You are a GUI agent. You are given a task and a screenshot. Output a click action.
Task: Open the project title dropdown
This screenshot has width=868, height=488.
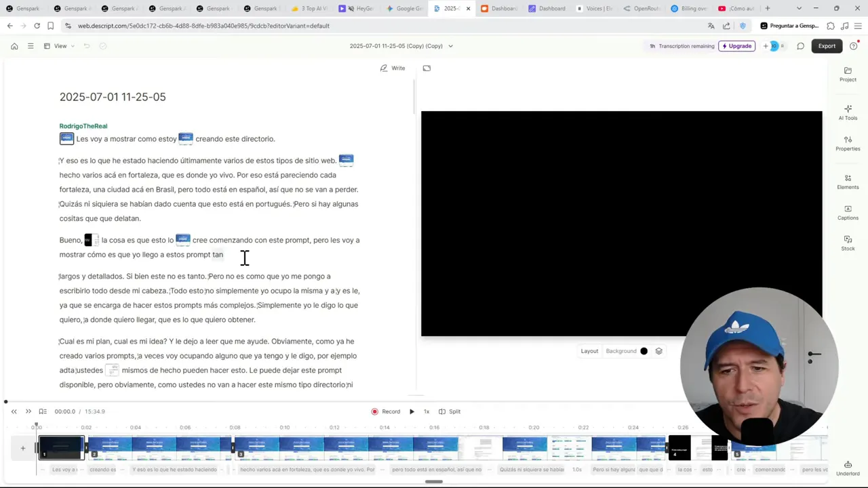click(450, 45)
